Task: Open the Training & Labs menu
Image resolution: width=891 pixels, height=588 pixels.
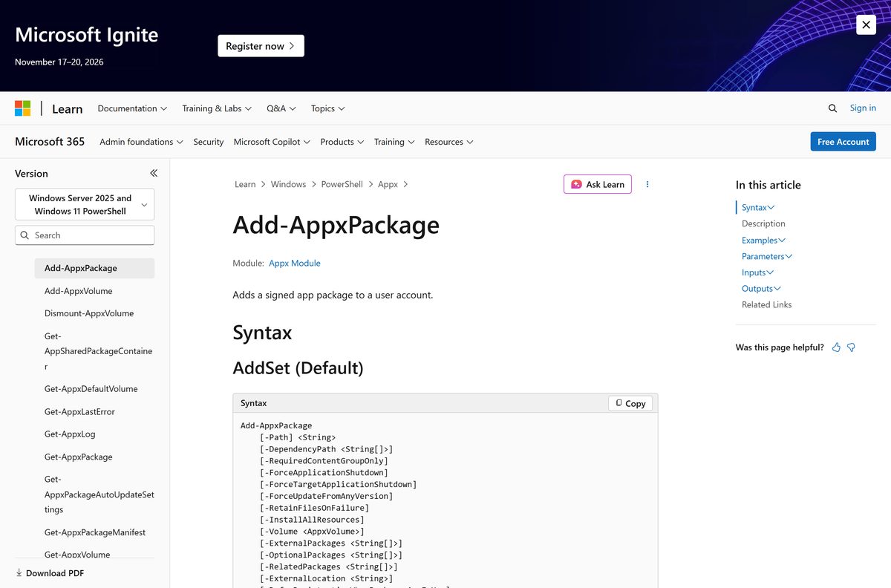Action: pyautogui.click(x=217, y=108)
